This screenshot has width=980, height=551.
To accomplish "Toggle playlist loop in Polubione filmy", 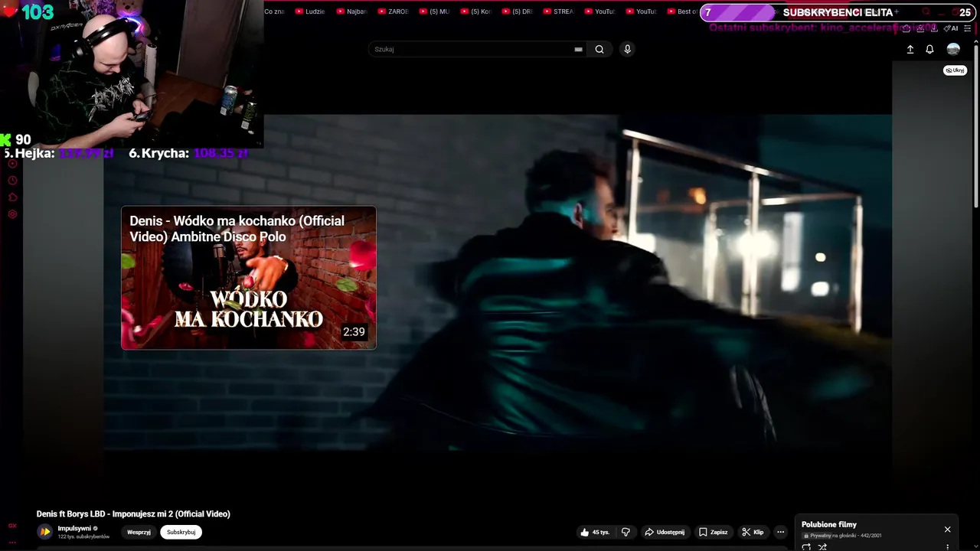I will click(x=806, y=547).
